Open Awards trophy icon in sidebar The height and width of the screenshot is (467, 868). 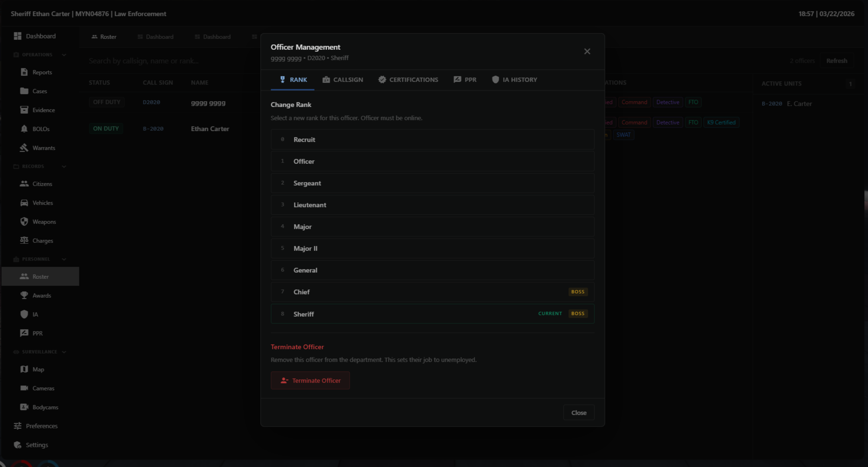click(24, 295)
